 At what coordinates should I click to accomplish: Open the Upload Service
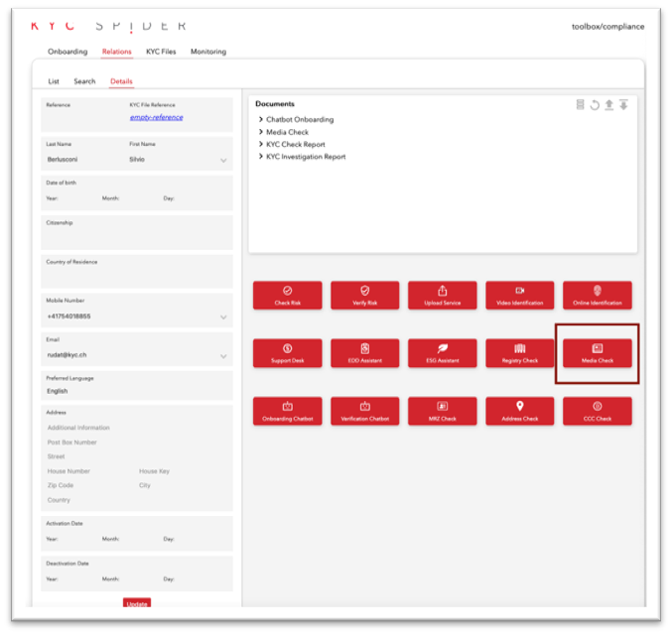pos(442,296)
